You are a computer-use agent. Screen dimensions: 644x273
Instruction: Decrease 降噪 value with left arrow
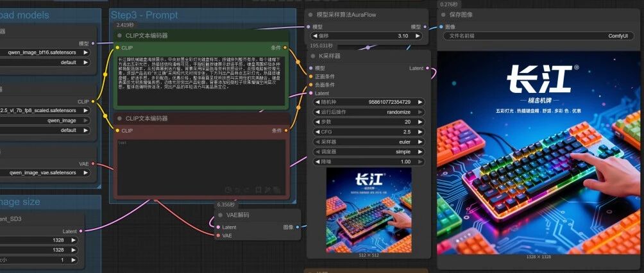tap(317, 161)
